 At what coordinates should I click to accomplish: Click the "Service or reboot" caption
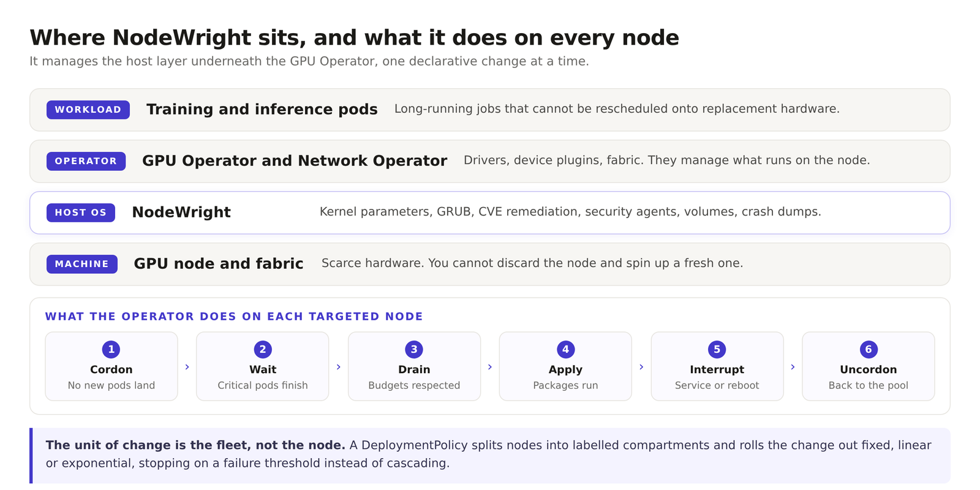pos(717,385)
